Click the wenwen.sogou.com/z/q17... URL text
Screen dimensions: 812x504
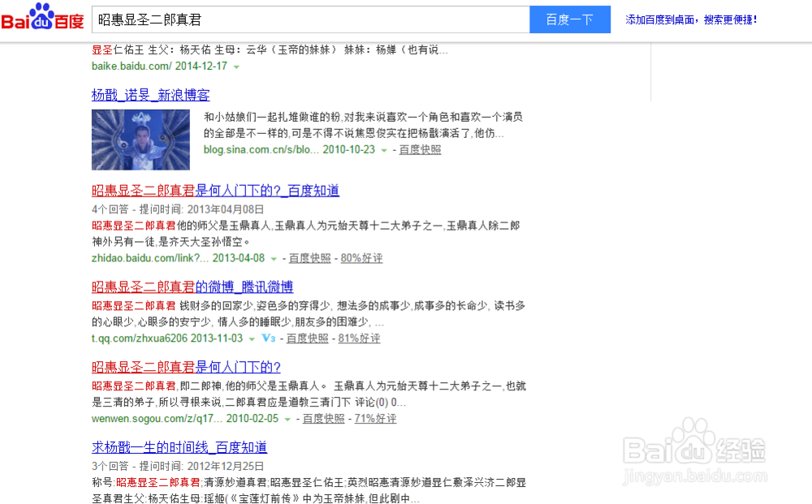click(x=158, y=419)
